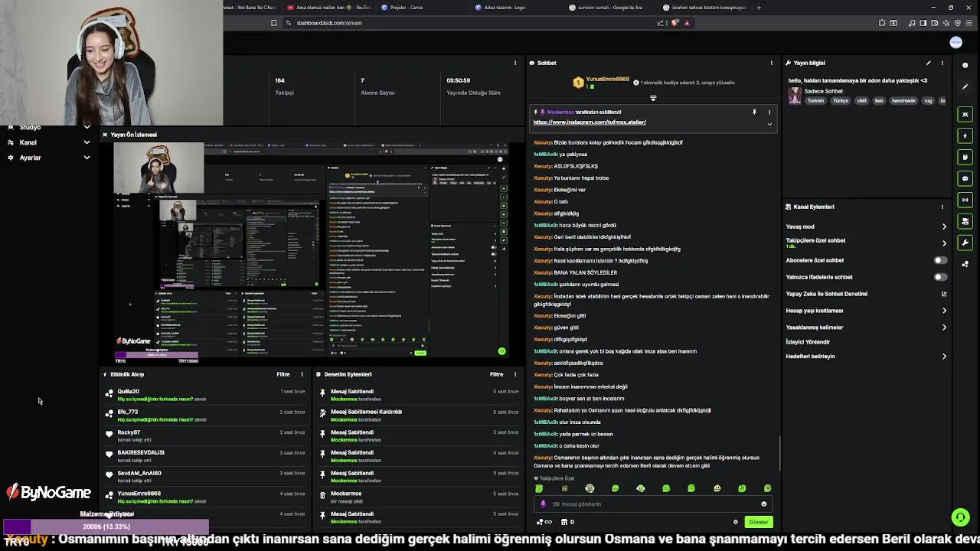980x551 pixels.
Task: Click the Bir mesaj gönderin input field
Action: point(655,504)
